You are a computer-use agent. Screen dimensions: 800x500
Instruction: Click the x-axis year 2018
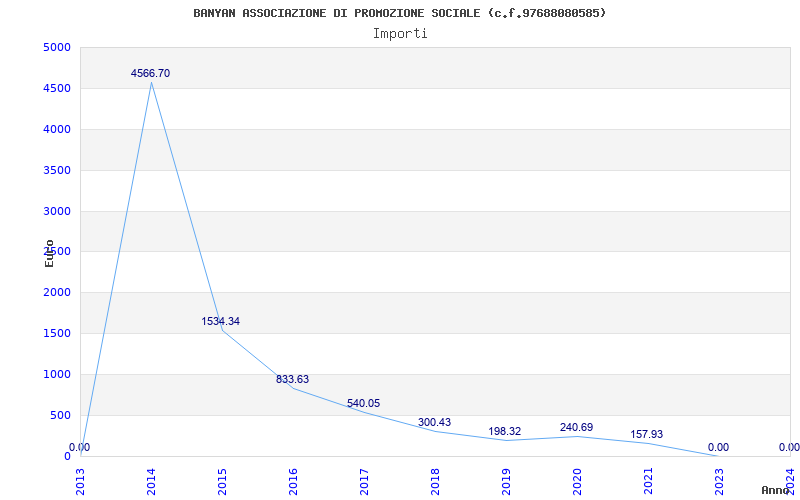tap(435, 482)
